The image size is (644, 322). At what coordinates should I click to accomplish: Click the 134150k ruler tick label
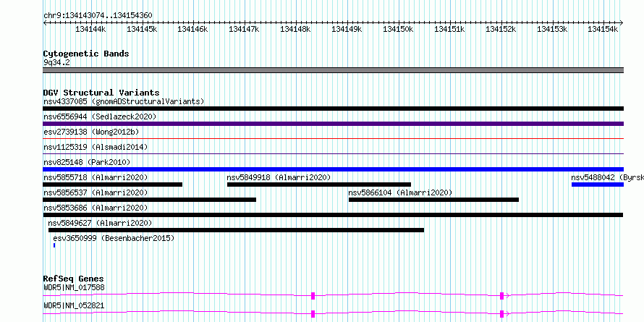tap(399, 29)
